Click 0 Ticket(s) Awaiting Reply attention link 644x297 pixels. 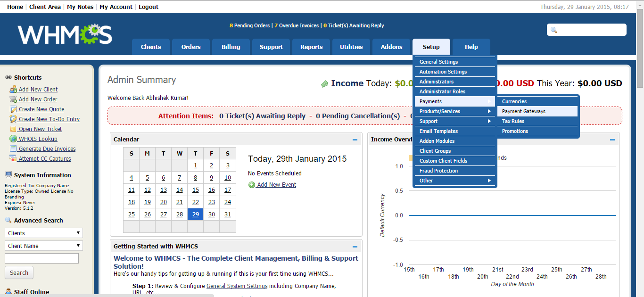pos(262,116)
